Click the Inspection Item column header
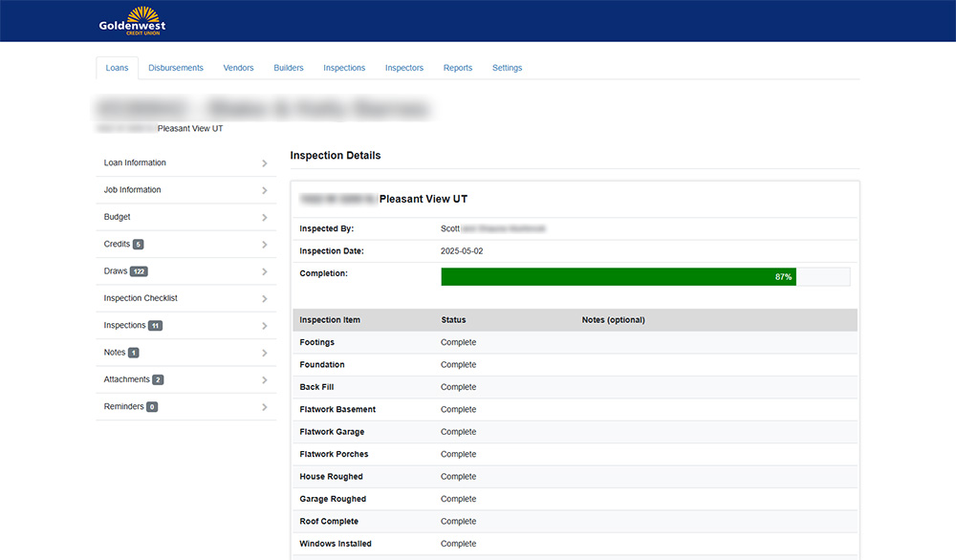Viewport: 956px width, 560px height. (330, 319)
